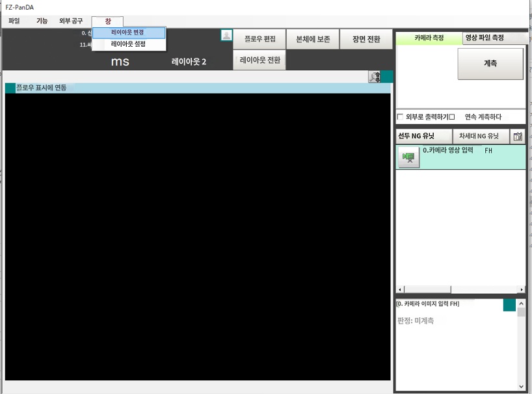Toggle the 외부로 출력하기 checkbox
Screen dimensions: 532x394
[401, 117]
